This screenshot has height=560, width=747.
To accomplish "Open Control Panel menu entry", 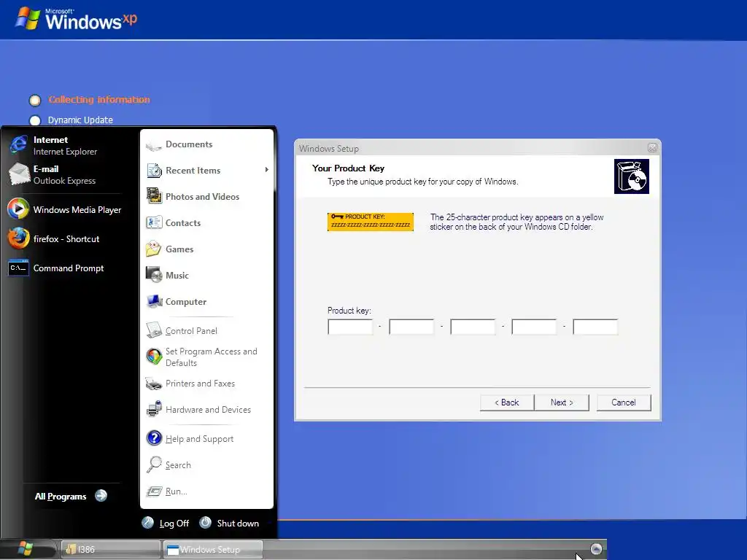I will (207, 330).
